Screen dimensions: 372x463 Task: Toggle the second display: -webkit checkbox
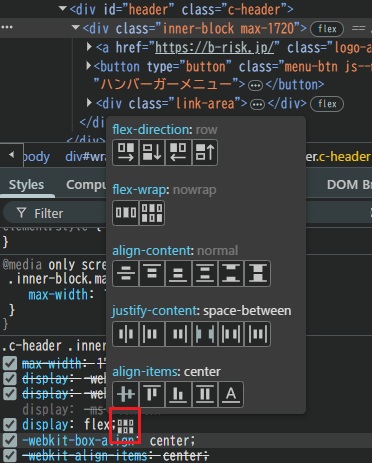point(10,394)
